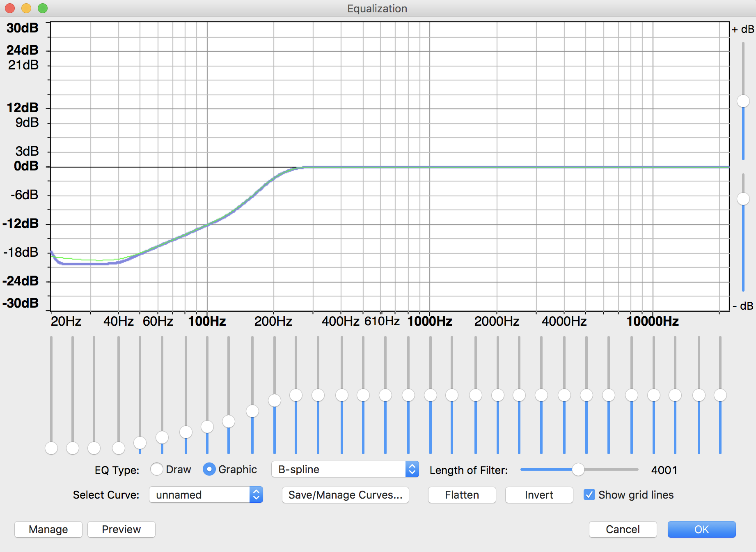Confirm the equalization with OK
This screenshot has height=552, width=756.
tap(701, 529)
